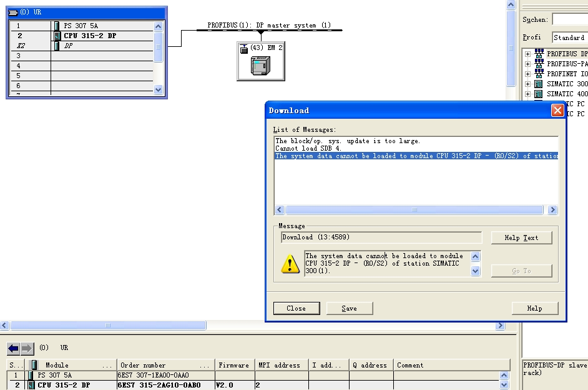Click the SIMATIC 300 catalog icon
588x390 pixels.
[x=539, y=84]
